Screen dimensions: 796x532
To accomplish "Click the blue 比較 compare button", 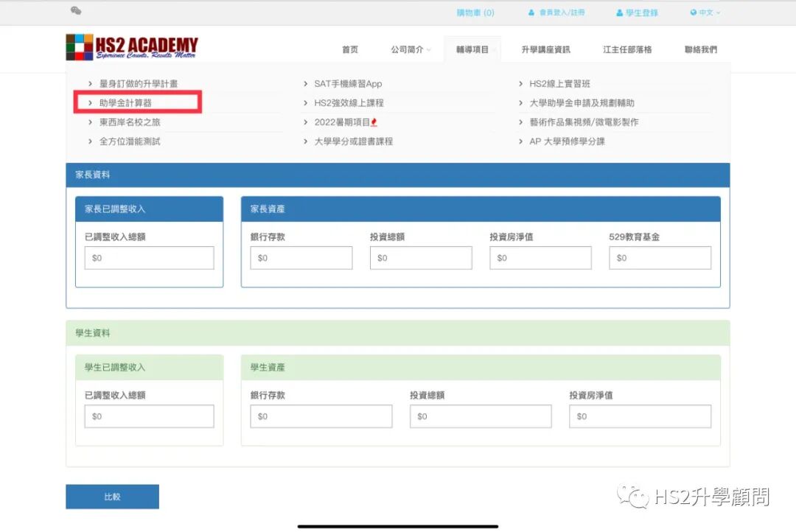I will [x=112, y=497].
